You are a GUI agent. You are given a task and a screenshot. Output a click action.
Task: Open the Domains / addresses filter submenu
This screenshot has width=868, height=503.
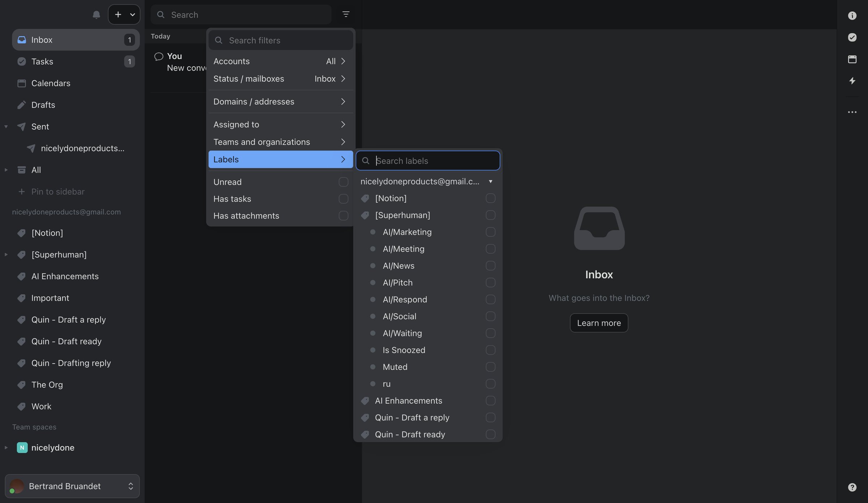(281, 102)
